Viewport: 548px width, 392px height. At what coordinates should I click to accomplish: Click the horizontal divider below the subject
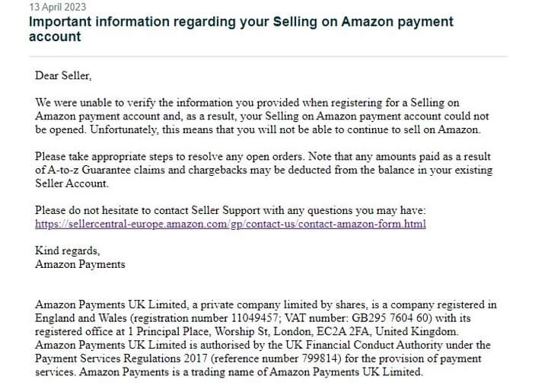click(268, 56)
